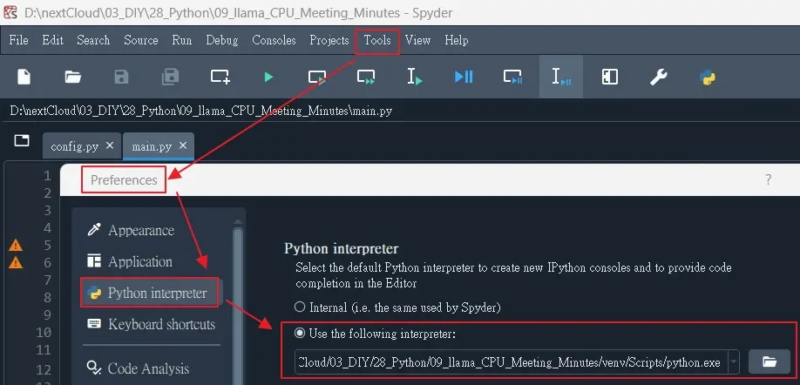800x385 pixels.
Task: Open the Source menu
Action: coord(141,40)
